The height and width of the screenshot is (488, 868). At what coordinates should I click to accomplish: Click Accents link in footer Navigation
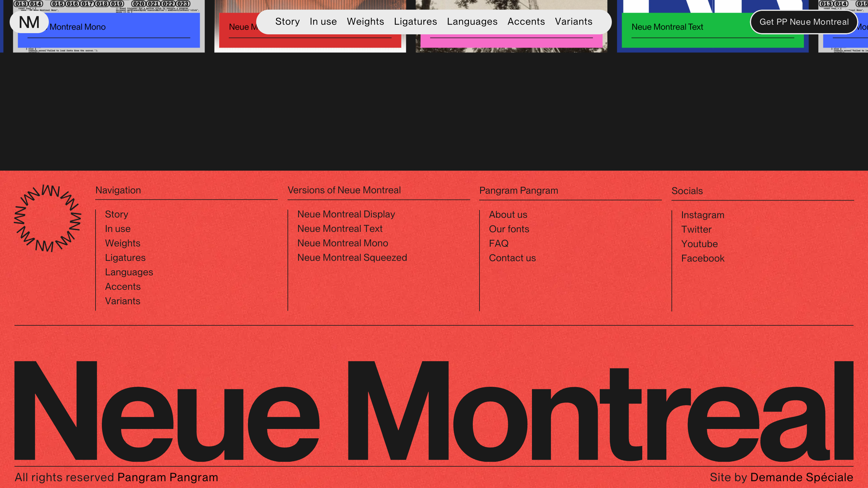coord(123,286)
